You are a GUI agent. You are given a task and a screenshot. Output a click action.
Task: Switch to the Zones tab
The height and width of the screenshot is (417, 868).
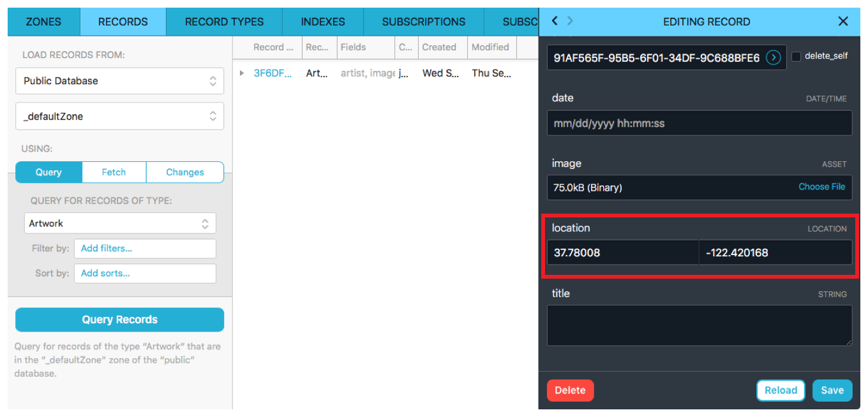(43, 22)
